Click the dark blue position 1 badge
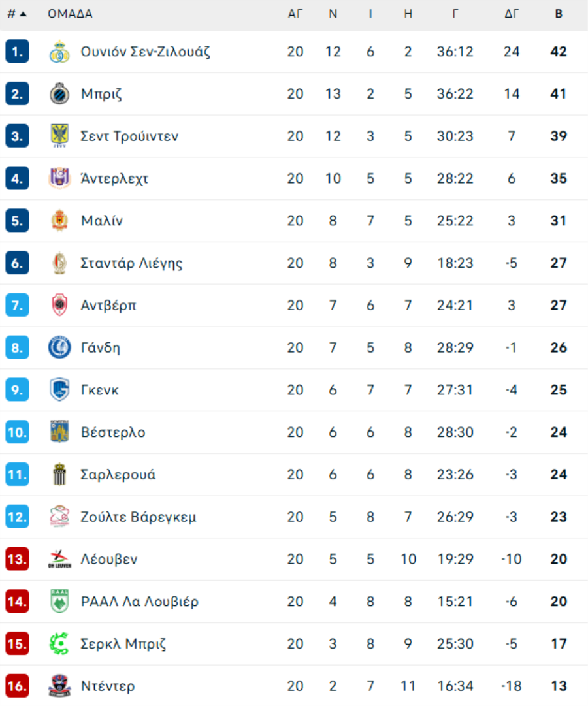Image resolution: width=588 pixels, height=706 pixels. click(x=17, y=52)
